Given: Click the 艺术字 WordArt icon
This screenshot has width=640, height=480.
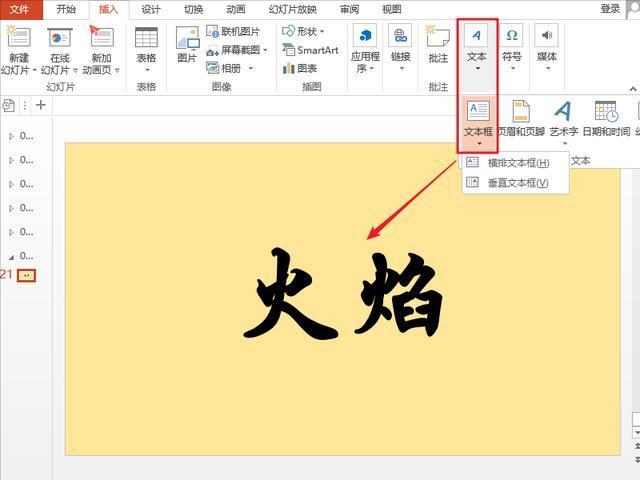Looking at the screenshot, I should [564, 111].
